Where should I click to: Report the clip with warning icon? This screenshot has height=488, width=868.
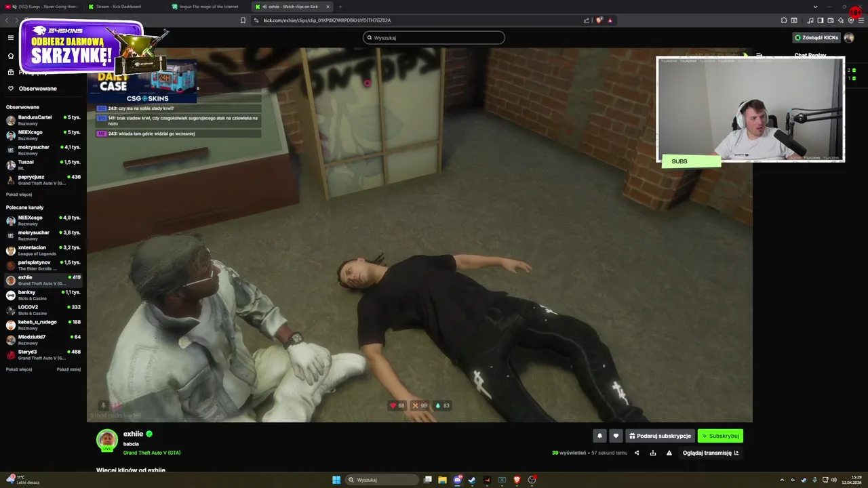(669, 453)
